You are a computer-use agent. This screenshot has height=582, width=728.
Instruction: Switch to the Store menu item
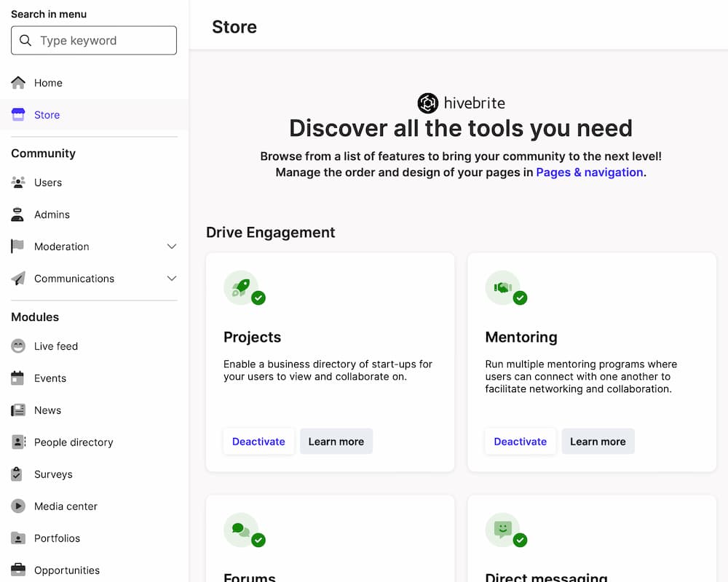[46, 114]
